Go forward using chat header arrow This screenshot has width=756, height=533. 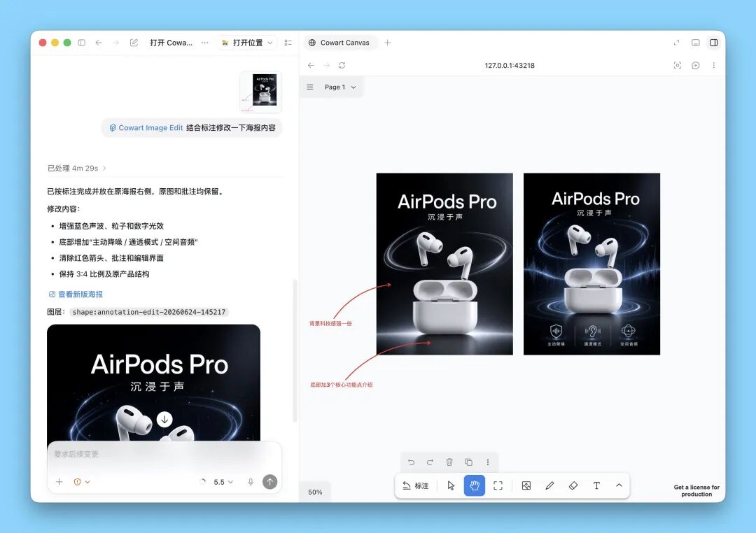pos(115,43)
